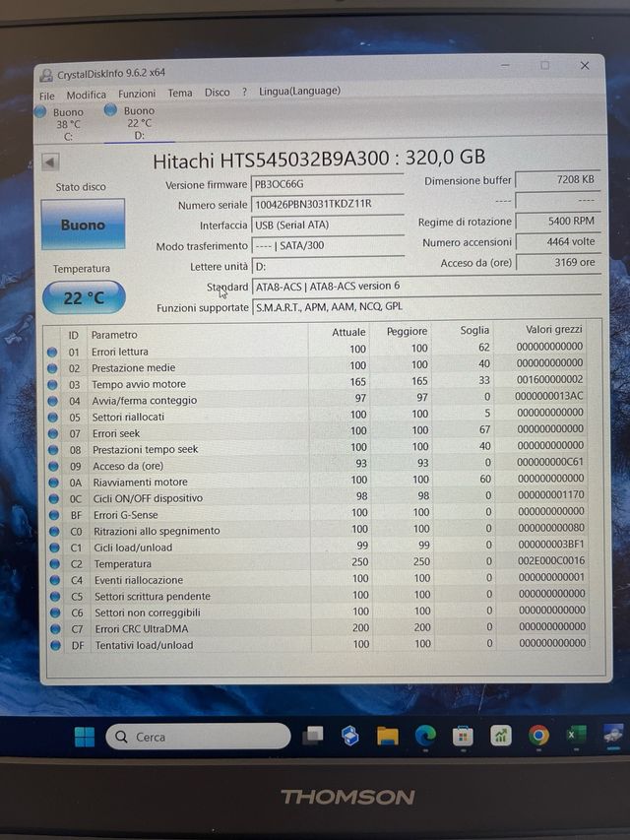Click raw value 002E000C0016 in Temperatura row
Screen dimensions: 630x840
(x=551, y=561)
